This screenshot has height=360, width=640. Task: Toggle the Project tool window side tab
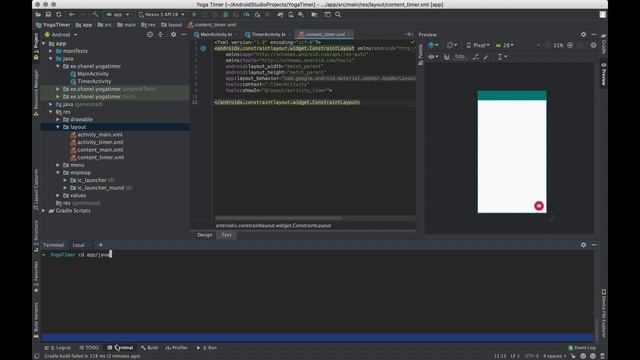(36, 46)
